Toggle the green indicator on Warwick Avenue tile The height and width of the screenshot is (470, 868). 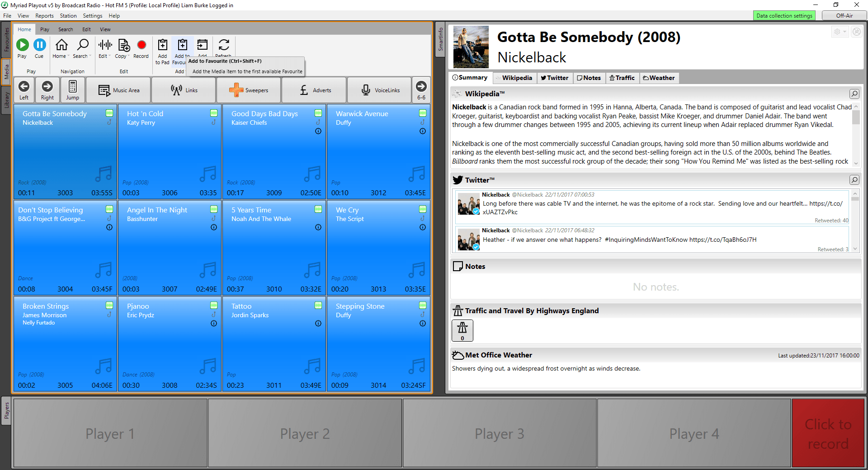pos(422,114)
